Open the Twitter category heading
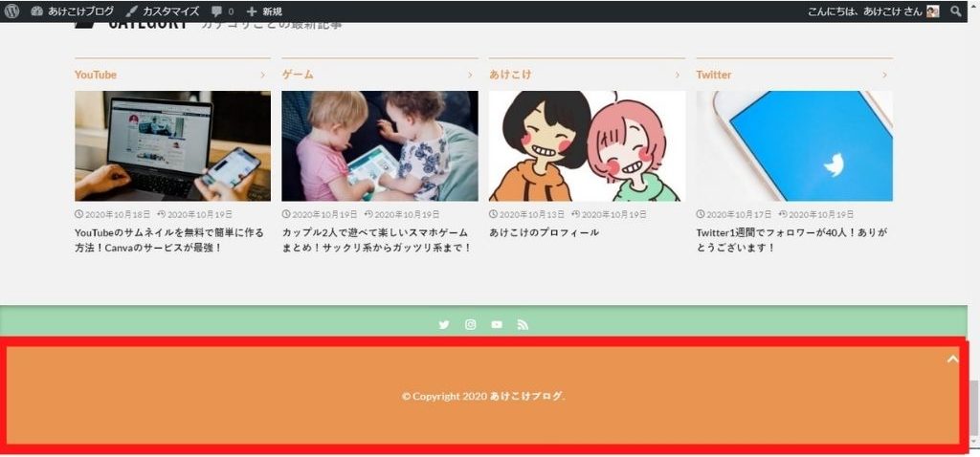Image resolution: width=980 pixels, height=457 pixels. pos(714,75)
